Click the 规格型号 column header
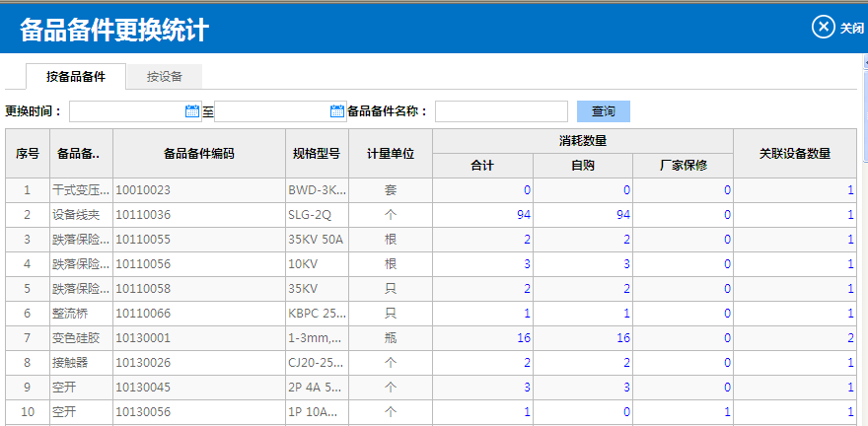The width and height of the screenshot is (868, 426). [x=317, y=154]
